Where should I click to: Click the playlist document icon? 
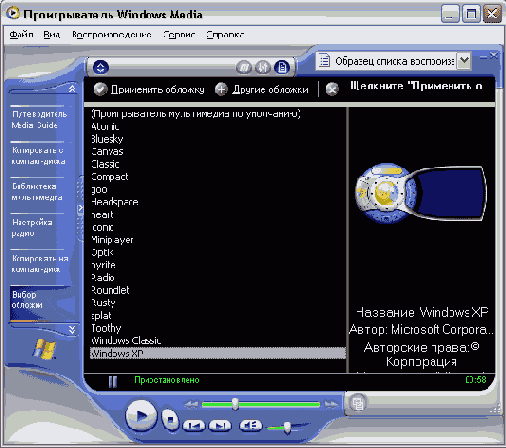click(324, 61)
